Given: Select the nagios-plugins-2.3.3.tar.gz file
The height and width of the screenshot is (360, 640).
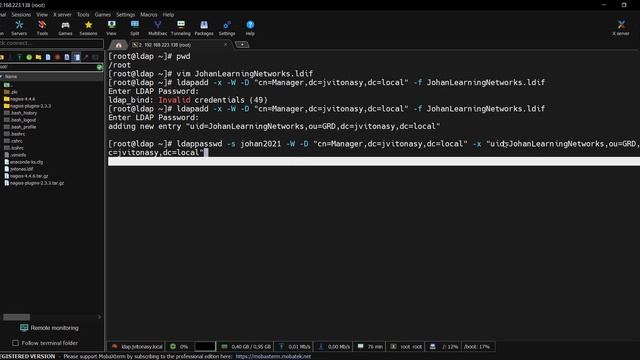Looking at the screenshot, I should point(34,183).
